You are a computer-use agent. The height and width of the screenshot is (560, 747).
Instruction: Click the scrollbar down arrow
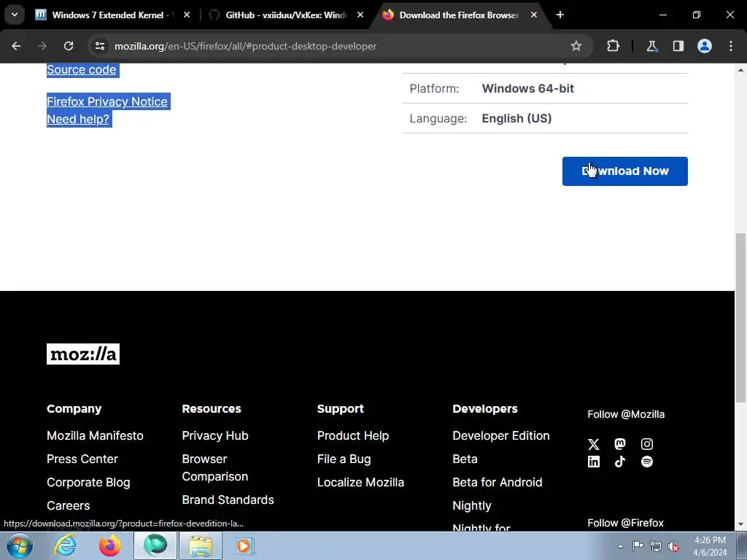click(741, 524)
